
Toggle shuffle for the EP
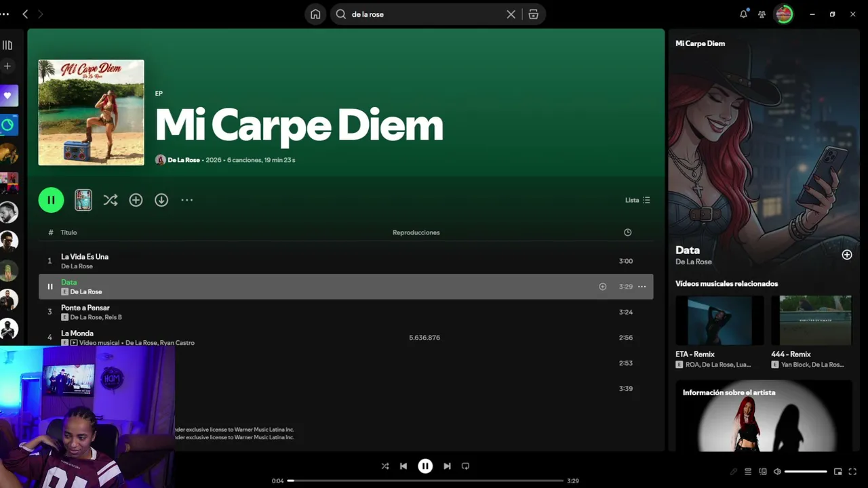pos(111,200)
